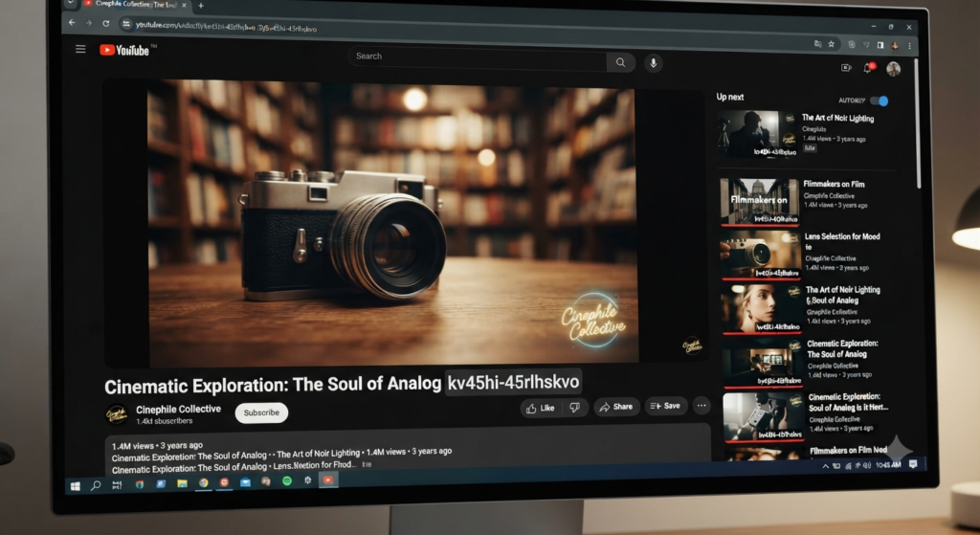The width and height of the screenshot is (980, 535).
Task: Open the translate page icon
Action: tap(817, 44)
